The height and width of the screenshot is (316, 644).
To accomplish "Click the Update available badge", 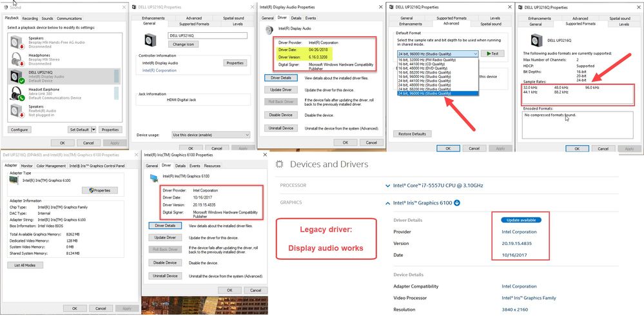I will [521, 220].
